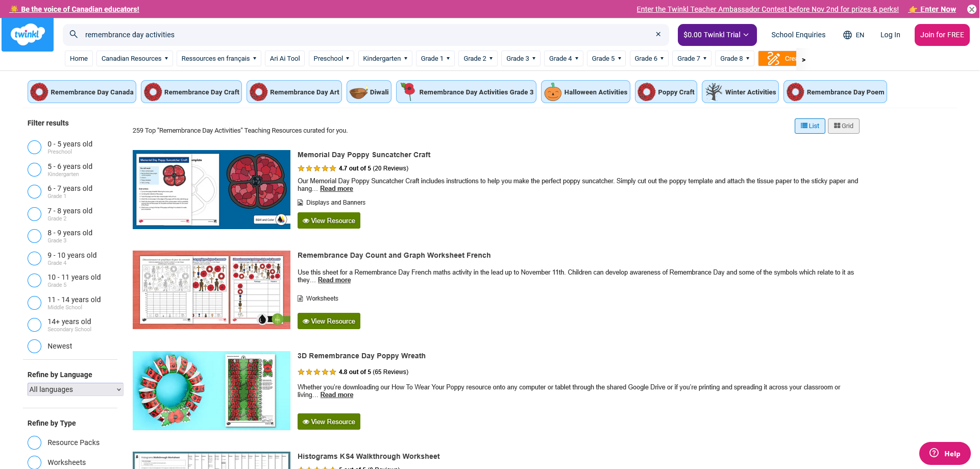
Task: Read more about 3D Poppy Wreath
Action: click(x=337, y=395)
